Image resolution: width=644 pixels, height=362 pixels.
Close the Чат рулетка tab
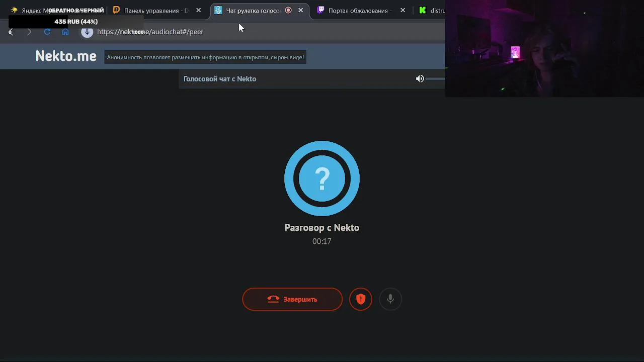point(301,10)
